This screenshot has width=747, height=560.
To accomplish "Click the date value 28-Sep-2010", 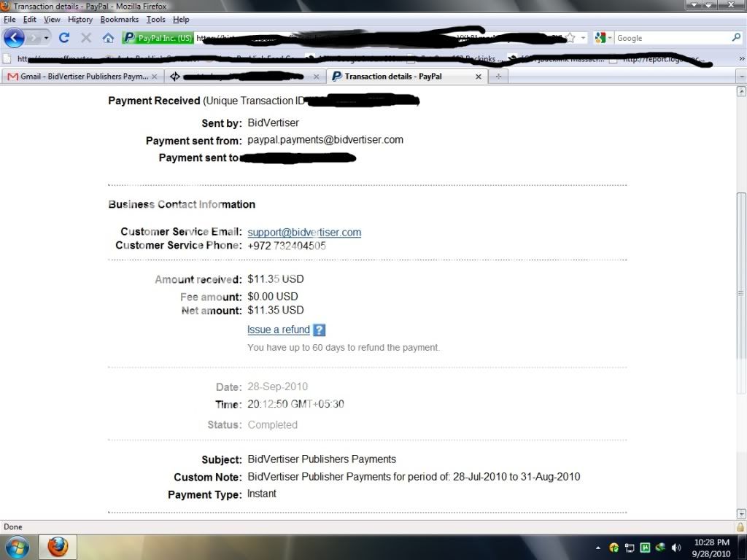I will click(278, 386).
